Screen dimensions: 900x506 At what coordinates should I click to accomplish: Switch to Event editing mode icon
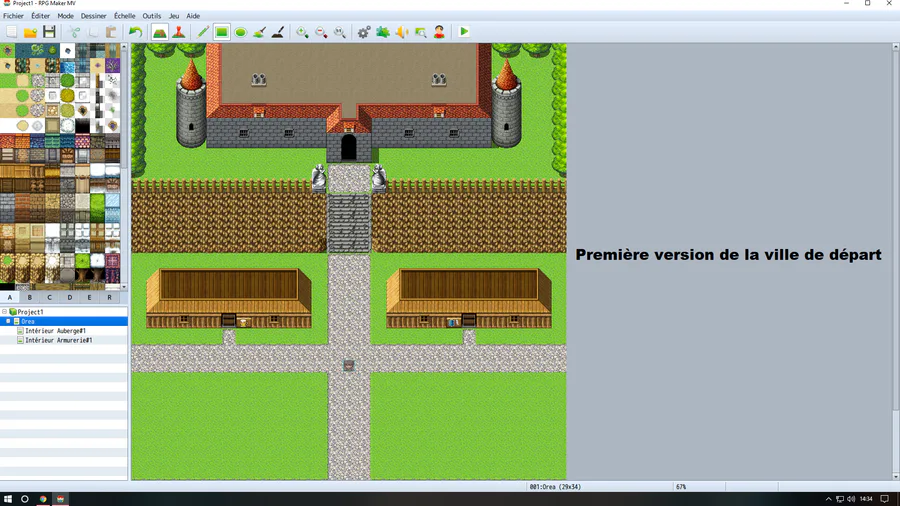pyautogui.click(x=179, y=32)
